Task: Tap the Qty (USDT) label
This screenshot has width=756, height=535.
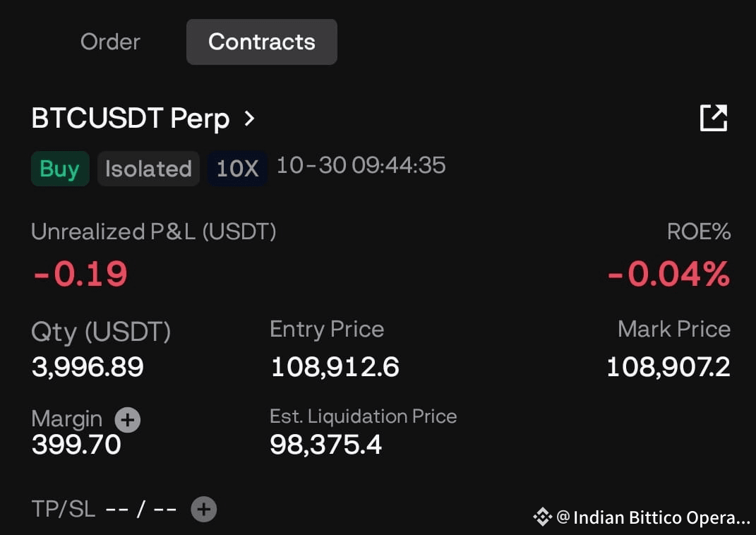Action: 101,332
